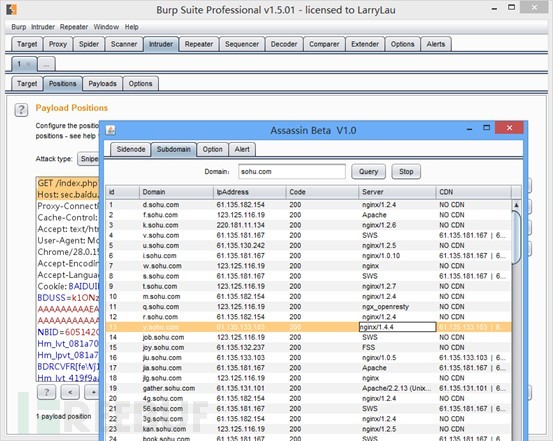Switch to the Extender tab
Screen dimensions: 553x441
365,44
